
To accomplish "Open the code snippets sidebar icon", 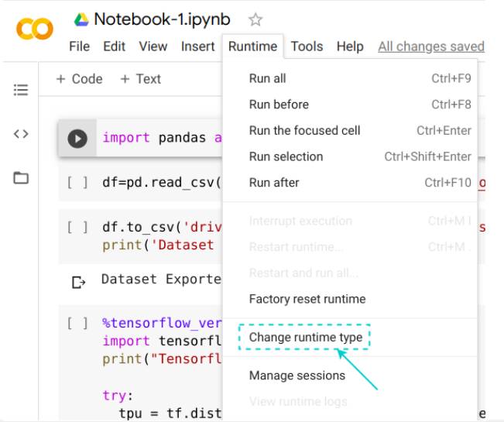I will (21, 134).
